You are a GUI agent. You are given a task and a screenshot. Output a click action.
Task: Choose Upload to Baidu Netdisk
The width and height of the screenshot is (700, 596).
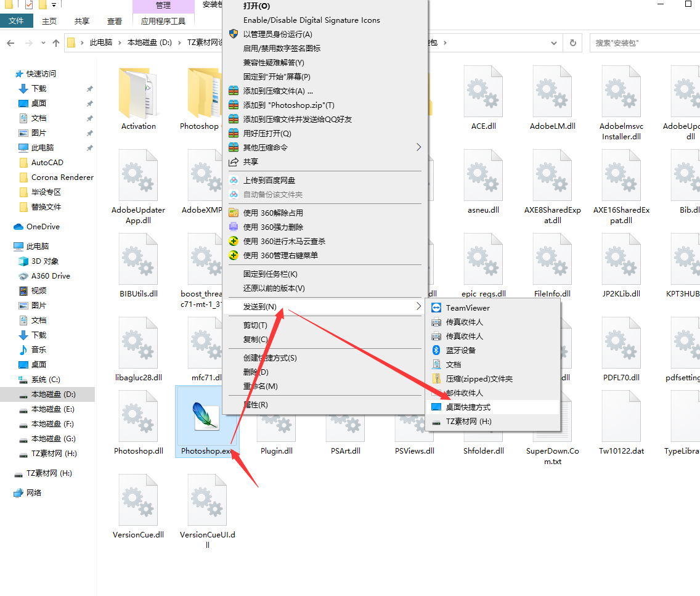(x=325, y=181)
